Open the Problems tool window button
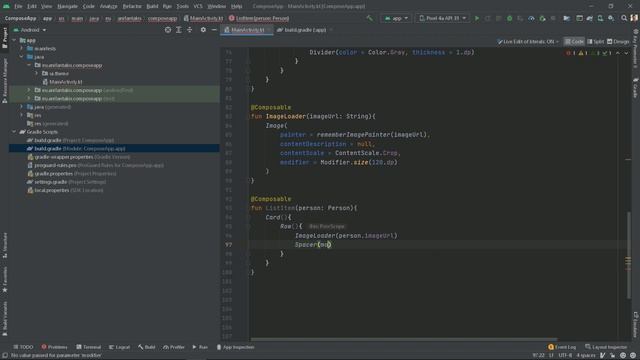Viewport: 640px width, 360px height. (54, 347)
